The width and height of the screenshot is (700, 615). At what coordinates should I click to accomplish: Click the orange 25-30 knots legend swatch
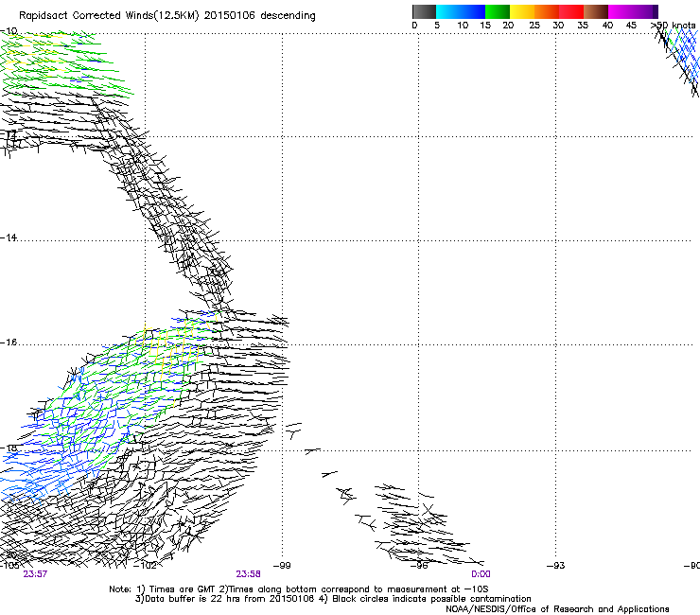point(547,11)
